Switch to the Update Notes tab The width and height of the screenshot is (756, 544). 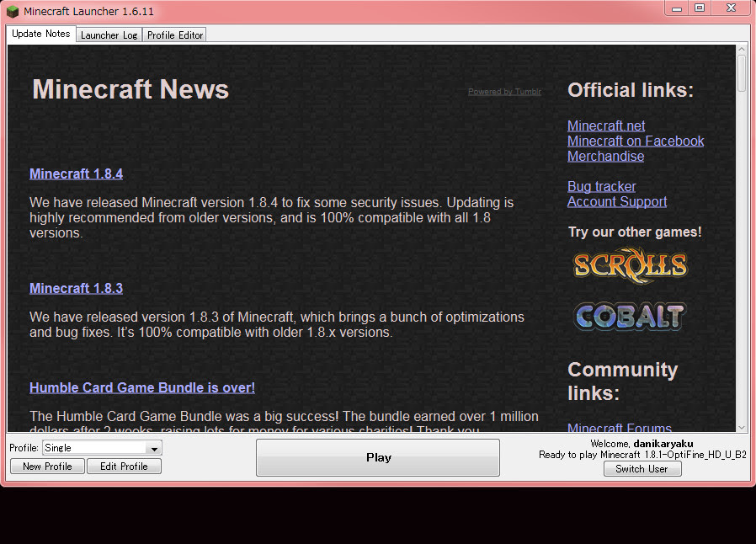41,34
